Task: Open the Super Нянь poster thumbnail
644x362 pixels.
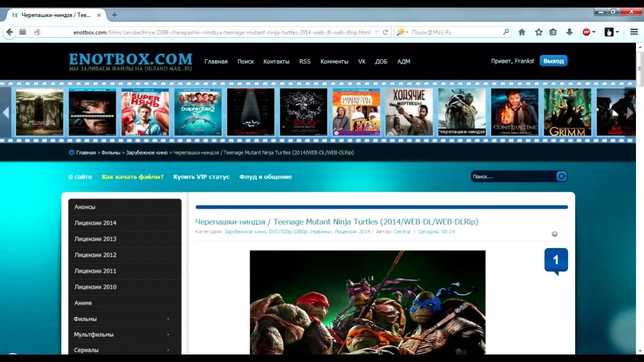Action: tap(145, 112)
